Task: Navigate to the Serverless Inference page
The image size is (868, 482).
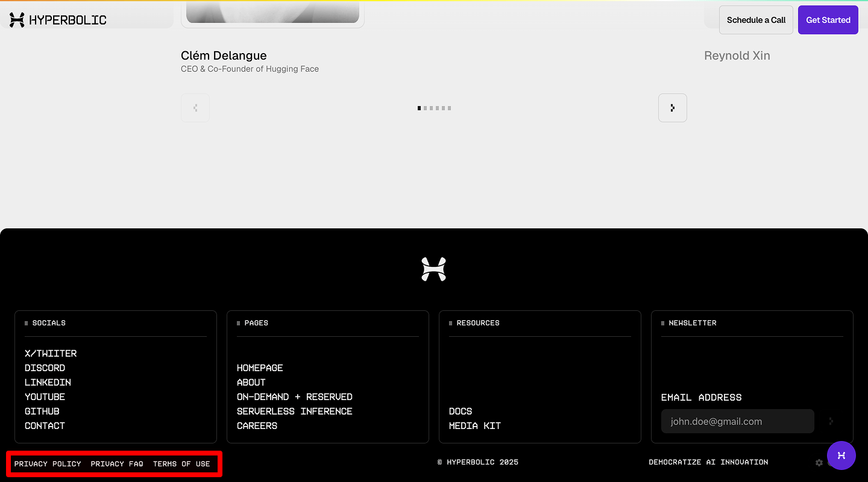Action: [294, 411]
